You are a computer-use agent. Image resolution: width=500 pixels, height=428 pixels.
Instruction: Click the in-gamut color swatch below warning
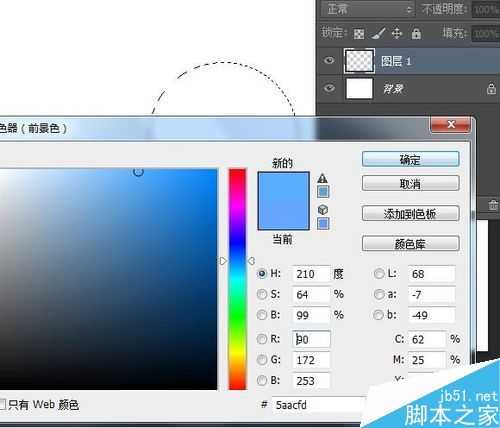click(x=323, y=192)
